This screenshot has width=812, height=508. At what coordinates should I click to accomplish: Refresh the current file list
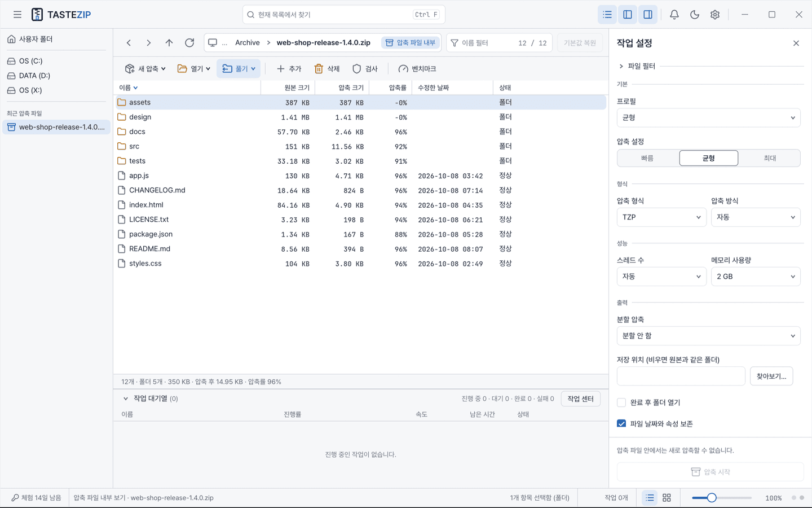point(189,43)
